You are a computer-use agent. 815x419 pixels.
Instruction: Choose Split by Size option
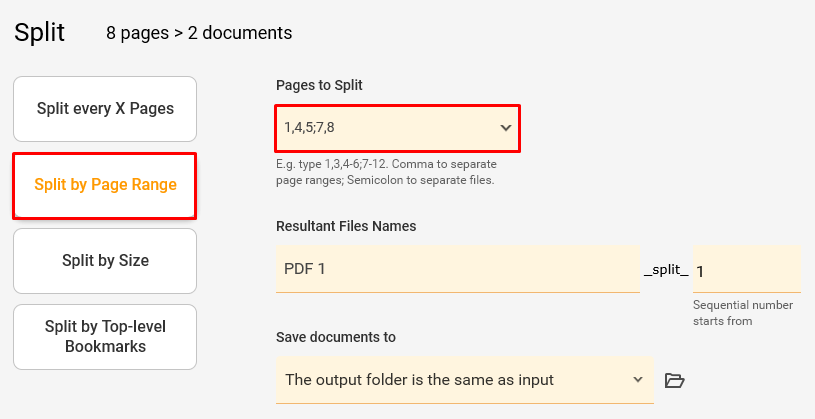105,261
